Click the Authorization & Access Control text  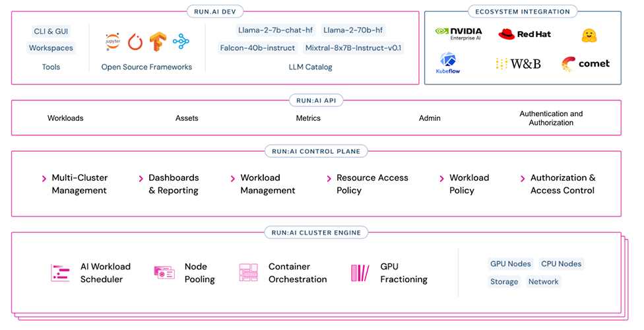coord(563,184)
